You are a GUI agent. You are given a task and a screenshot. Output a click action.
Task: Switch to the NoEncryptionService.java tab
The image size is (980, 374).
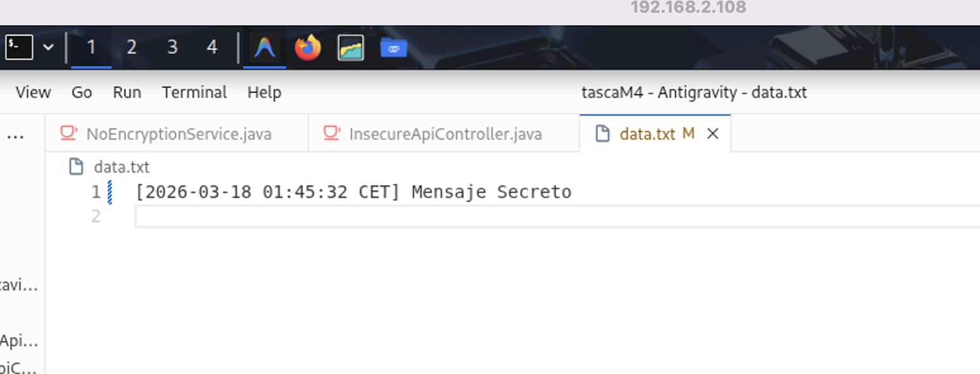click(178, 134)
